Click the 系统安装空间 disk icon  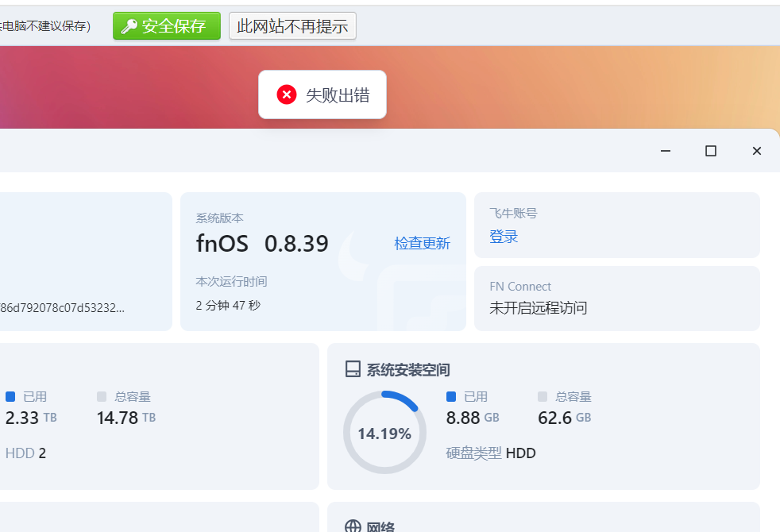353,369
